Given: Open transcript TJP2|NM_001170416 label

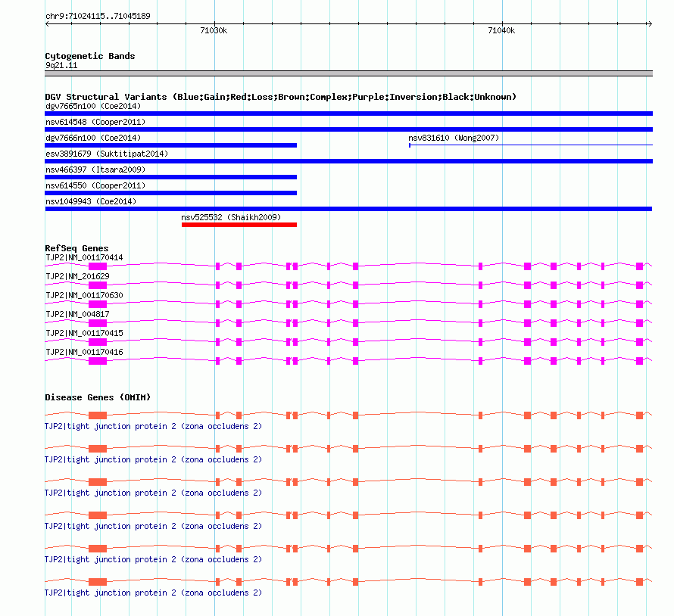Looking at the screenshot, I should point(84,352).
